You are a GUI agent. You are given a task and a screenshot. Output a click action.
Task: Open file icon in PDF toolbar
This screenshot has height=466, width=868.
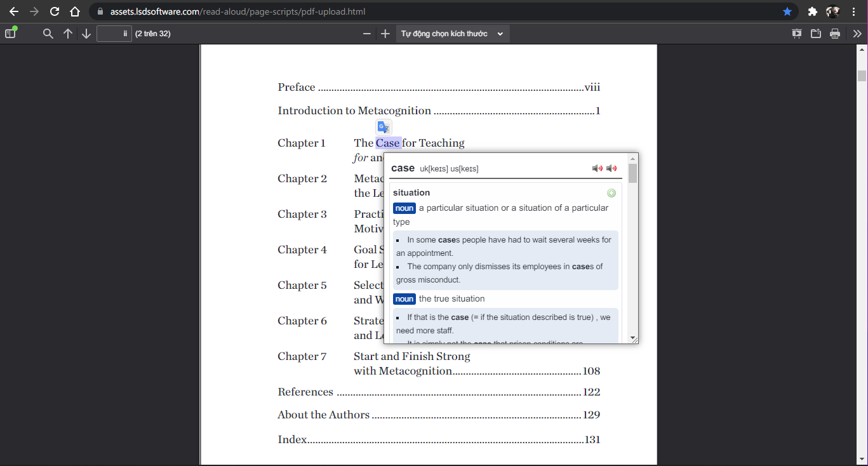816,34
